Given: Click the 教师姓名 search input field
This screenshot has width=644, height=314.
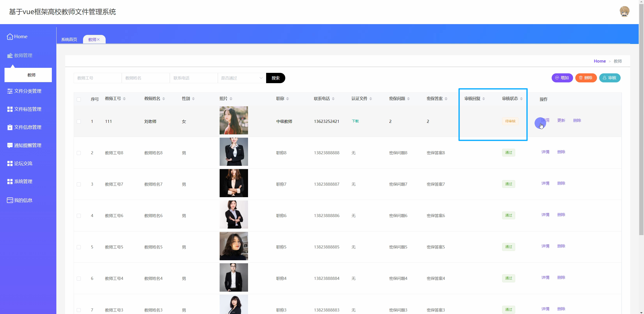Looking at the screenshot, I should tap(145, 78).
